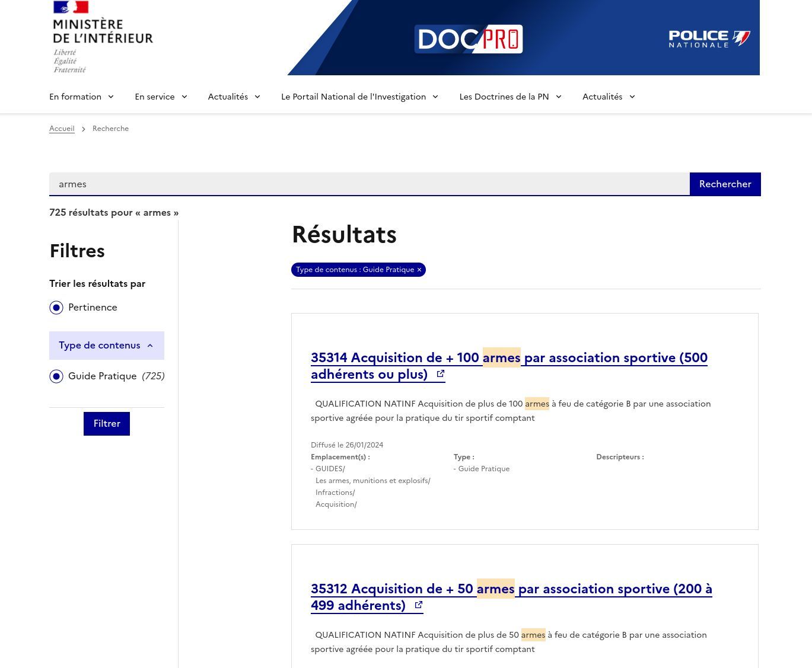Click the chevron next to Actualités
The width and height of the screenshot is (812, 668).
257,97
